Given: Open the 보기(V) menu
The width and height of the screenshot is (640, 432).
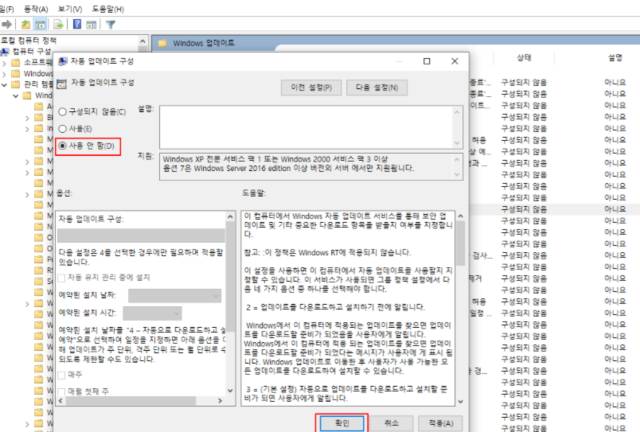Looking at the screenshot, I should pos(70,6).
